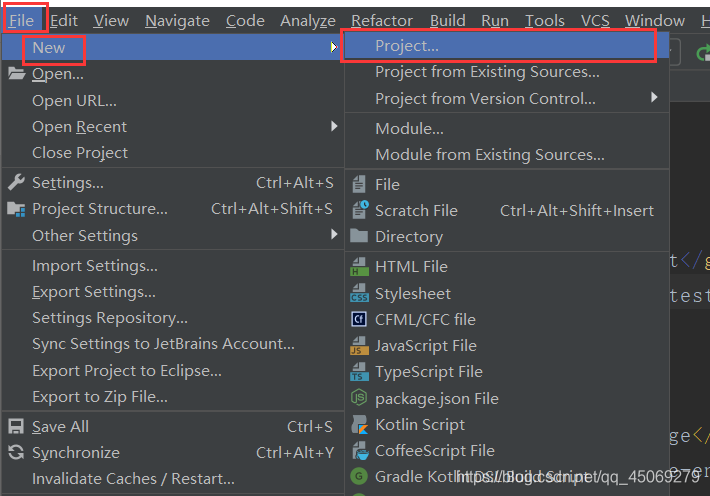Click the Stylesheet CSS icon
Screen dimensions: 710x496
point(360,293)
